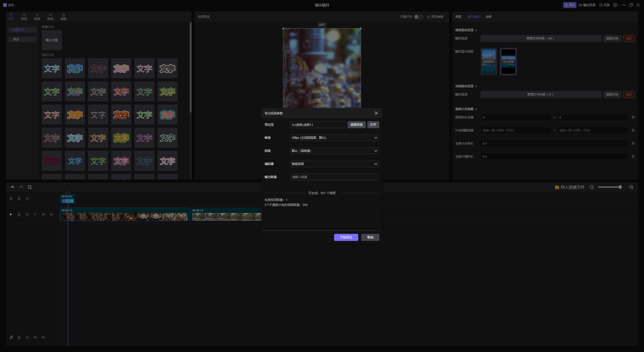Open the 帧率 frame rate dropdown
Viewport: 644px width, 352px height.
(334, 138)
